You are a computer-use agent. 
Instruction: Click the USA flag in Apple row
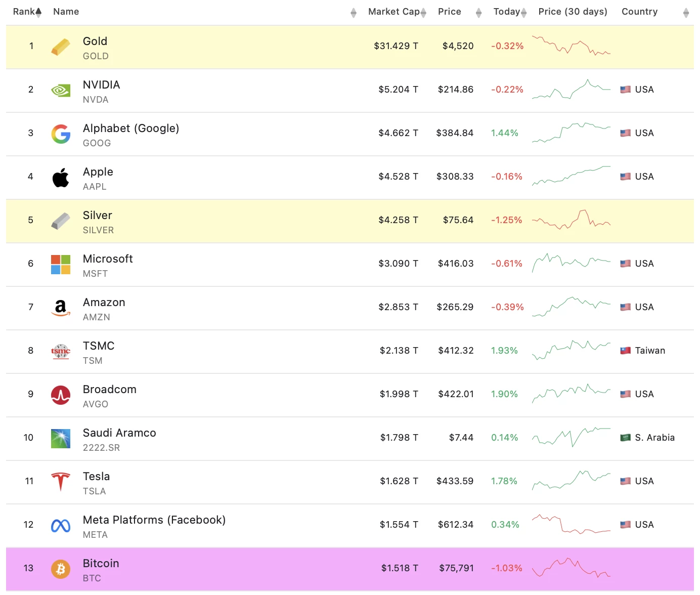point(626,177)
